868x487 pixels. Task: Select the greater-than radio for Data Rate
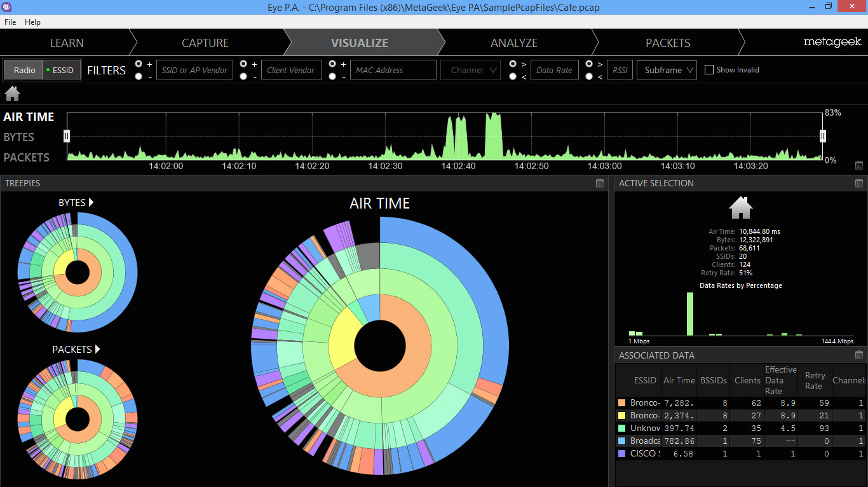[513, 64]
